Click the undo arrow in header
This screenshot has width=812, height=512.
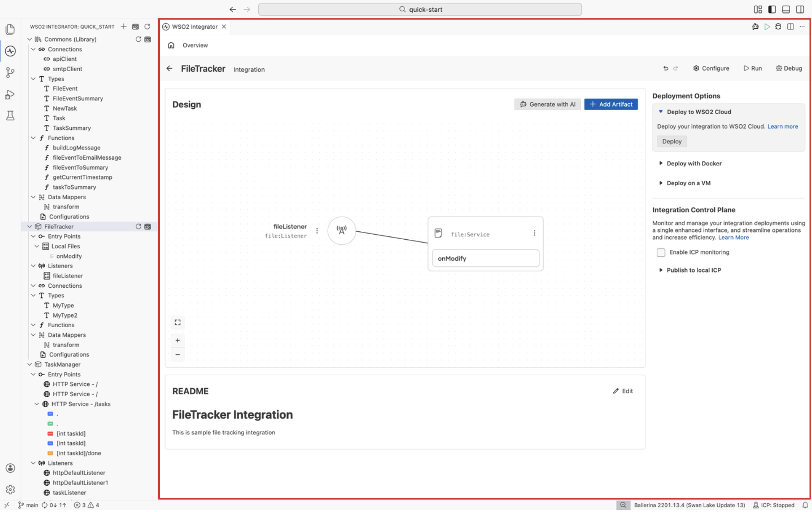(666, 68)
